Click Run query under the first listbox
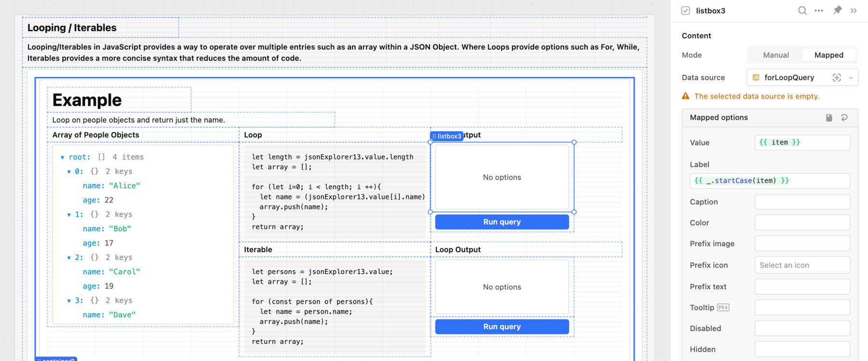Image resolution: width=868 pixels, height=361 pixels. pos(502,222)
